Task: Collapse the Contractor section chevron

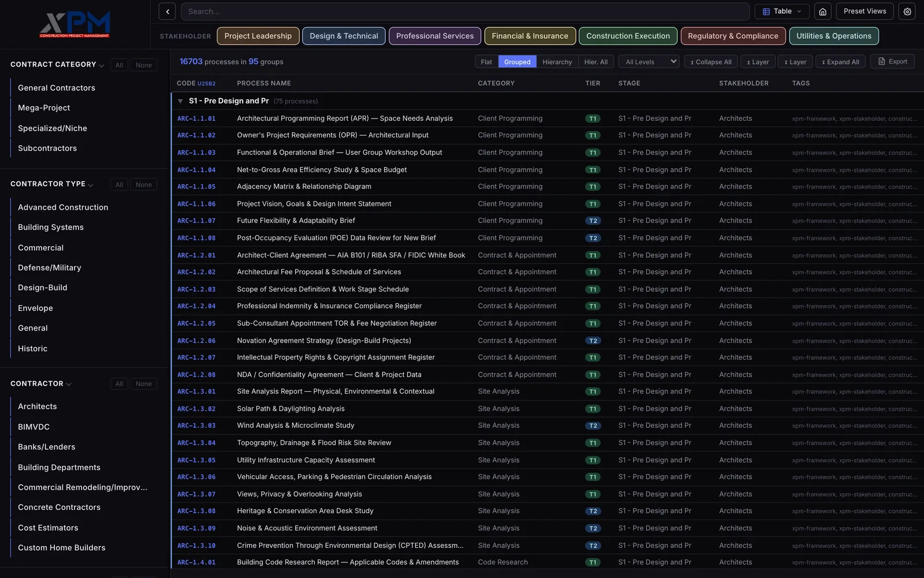Action: tap(69, 384)
